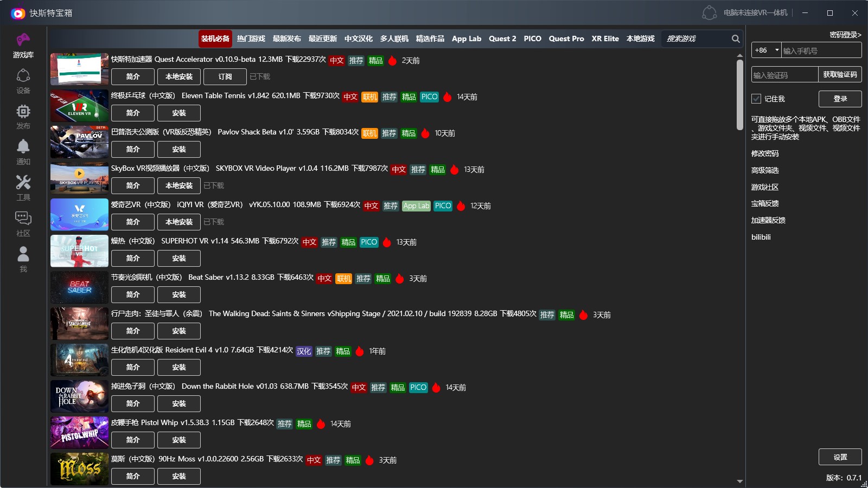Switch to the 多人联机 tab
The width and height of the screenshot is (868, 488).
coord(394,38)
